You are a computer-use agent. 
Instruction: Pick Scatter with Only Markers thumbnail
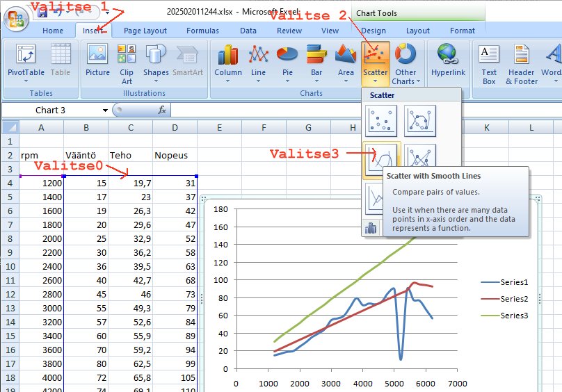(381, 121)
